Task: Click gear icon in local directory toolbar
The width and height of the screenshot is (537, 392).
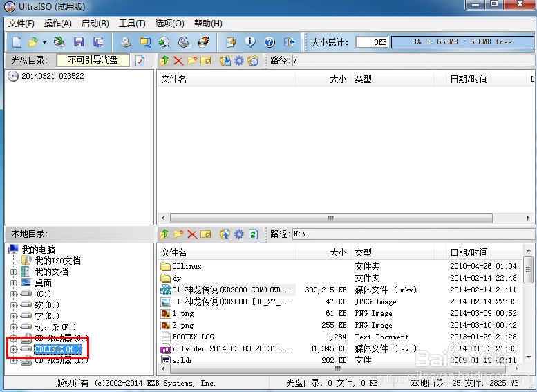Action: click(238, 234)
